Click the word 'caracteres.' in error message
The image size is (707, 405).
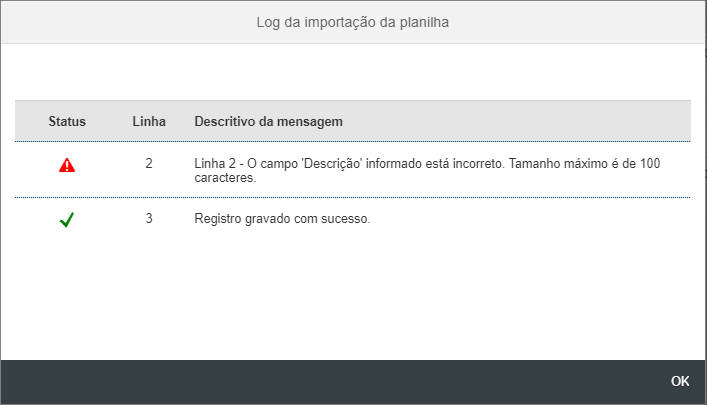pos(226,178)
